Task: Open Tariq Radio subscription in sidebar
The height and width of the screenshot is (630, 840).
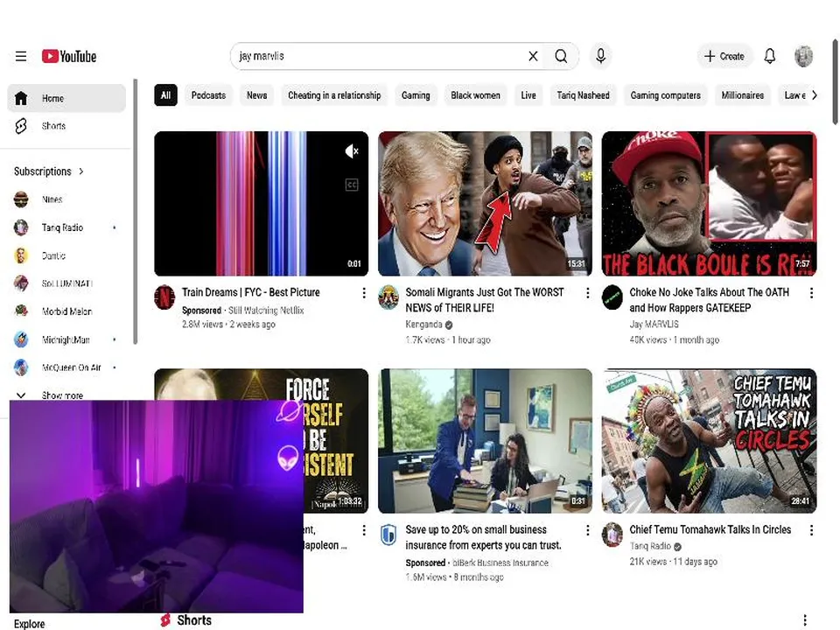Action: (66, 227)
